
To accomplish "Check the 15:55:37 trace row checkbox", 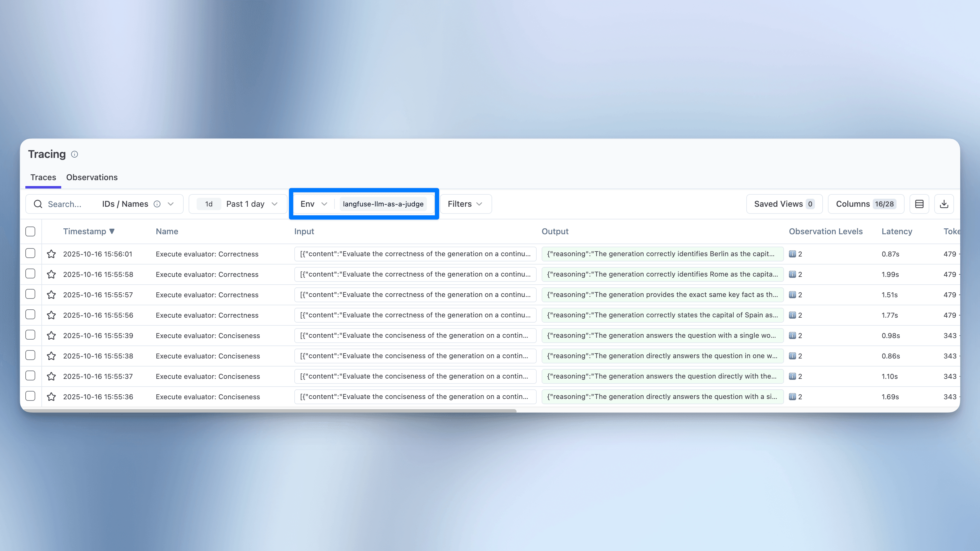I will 30,376.
